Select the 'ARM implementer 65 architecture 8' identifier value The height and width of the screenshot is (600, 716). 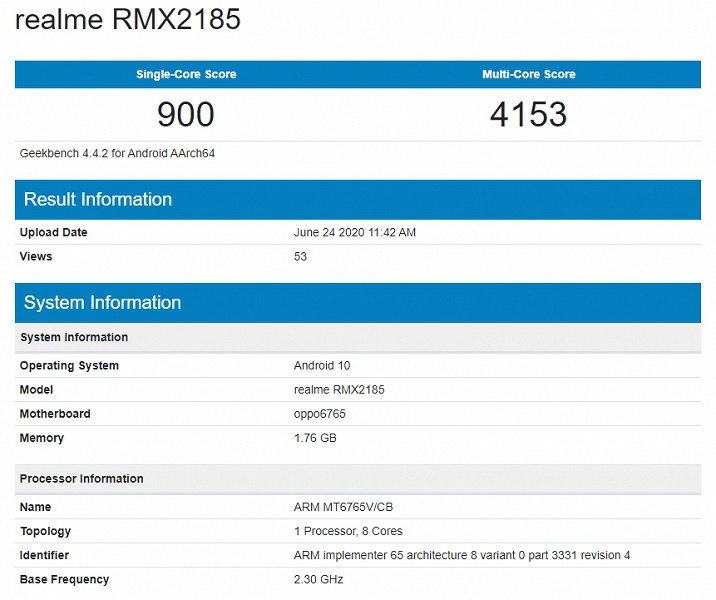point(462,556)
